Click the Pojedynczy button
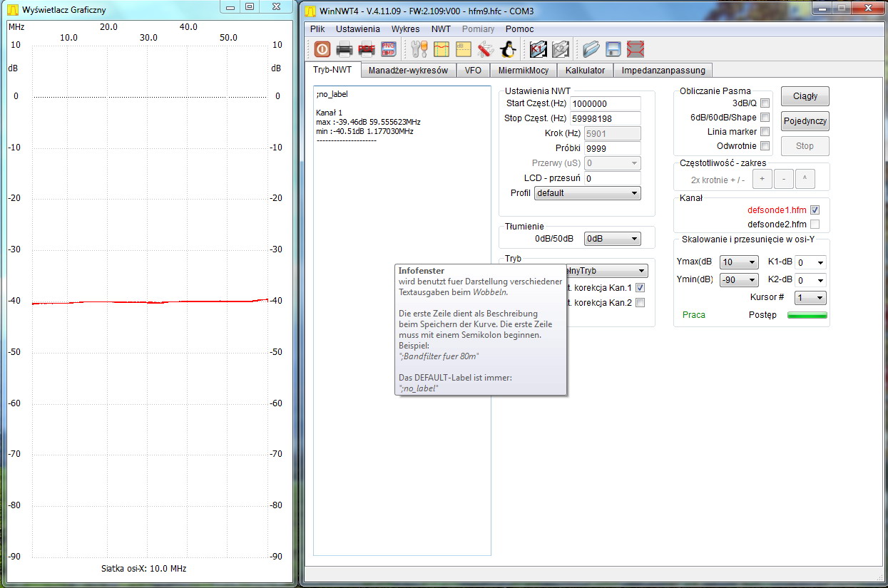The width and height of the screenshot is (888, 588). [x=805, y=121]
